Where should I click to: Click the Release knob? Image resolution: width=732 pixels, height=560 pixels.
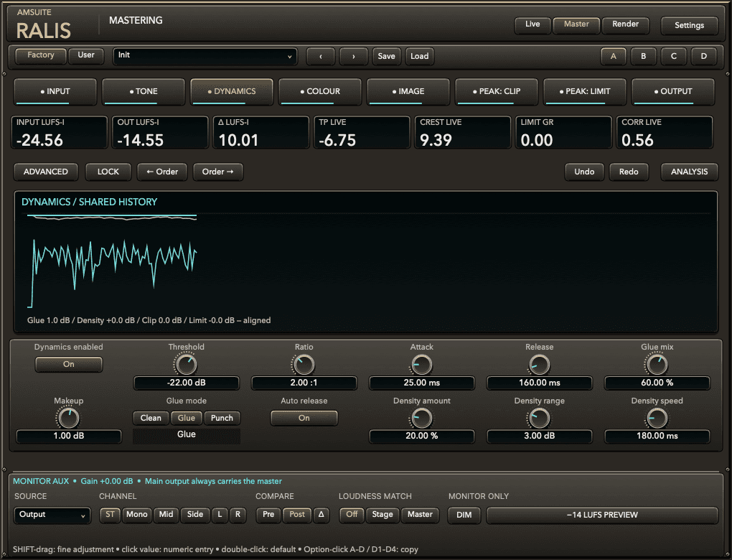[x=539, y=365]
